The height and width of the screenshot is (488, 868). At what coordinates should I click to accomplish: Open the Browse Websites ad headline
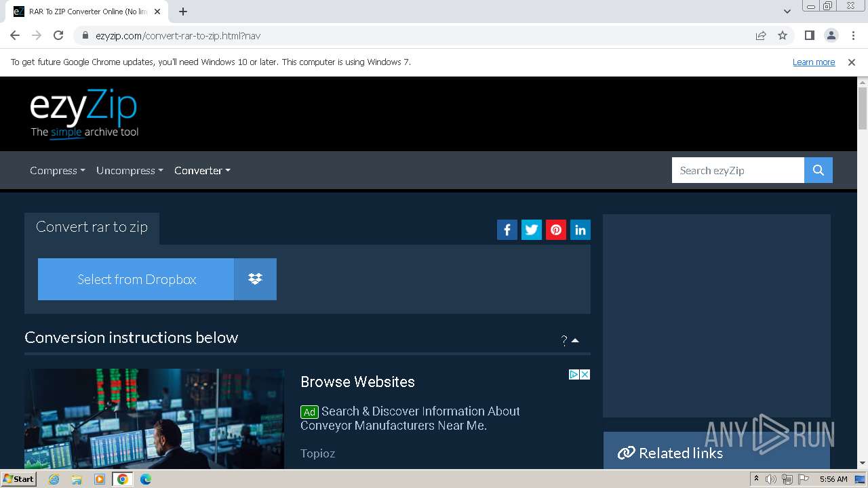click(357, 382)
